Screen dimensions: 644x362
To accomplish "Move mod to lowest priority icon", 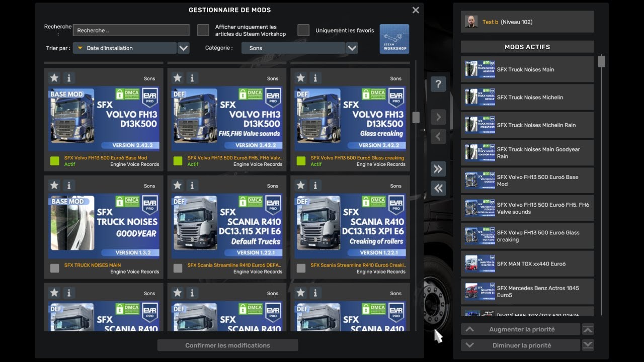I will click(588, 345).
